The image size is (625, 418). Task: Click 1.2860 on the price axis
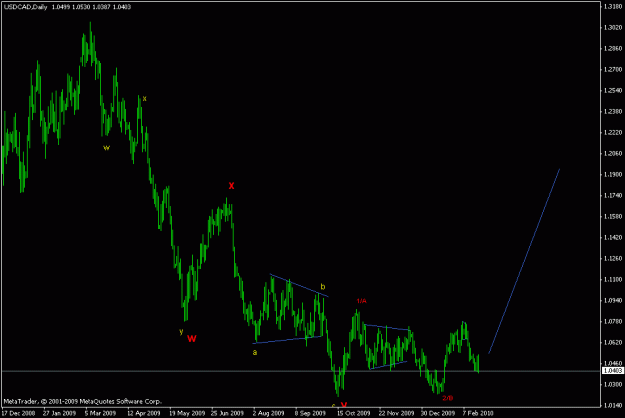click(613, 48)
